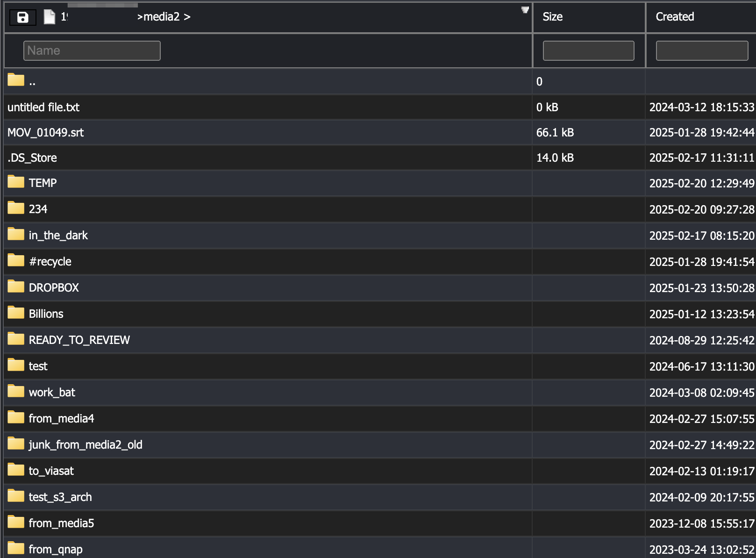Click the from_qnap folder name
The image size is (756, 558).
pos(56,549)
